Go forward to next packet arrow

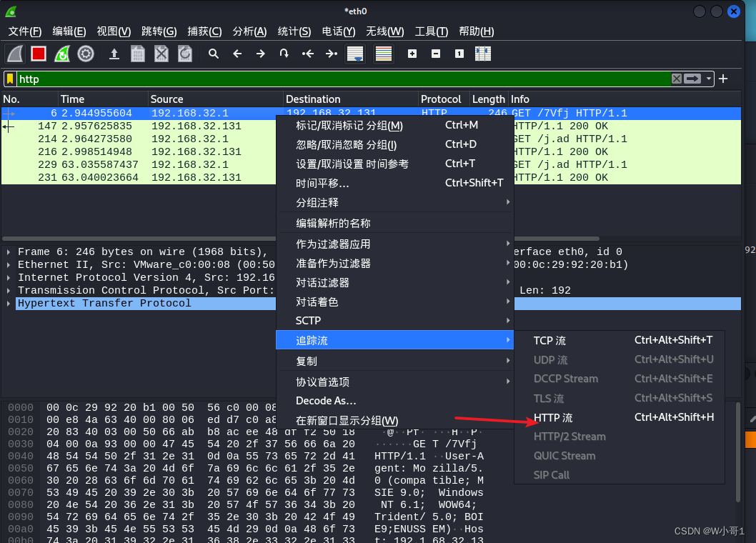point(261,54)
